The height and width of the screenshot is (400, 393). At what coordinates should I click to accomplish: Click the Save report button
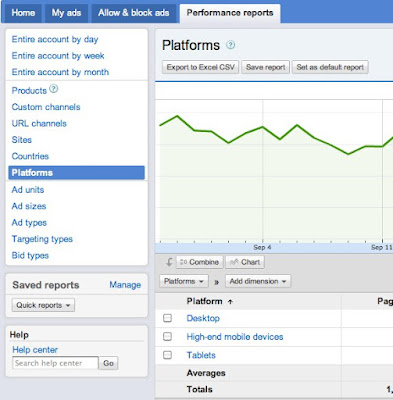pyautogui.click(x=266, y=67)
